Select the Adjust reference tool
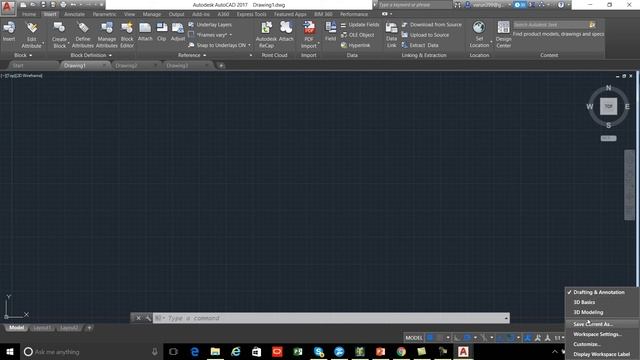Screen dimensions: 640x360 [178, 32]
